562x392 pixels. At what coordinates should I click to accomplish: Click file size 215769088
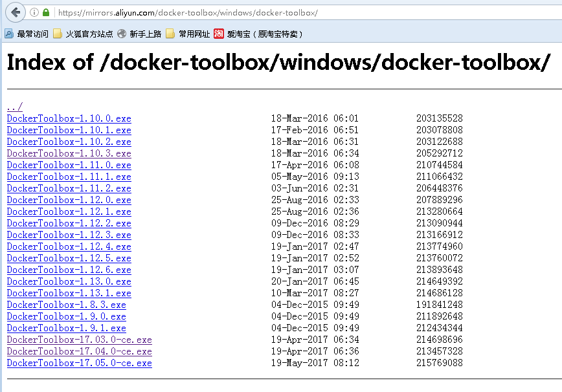pos(440,362)
